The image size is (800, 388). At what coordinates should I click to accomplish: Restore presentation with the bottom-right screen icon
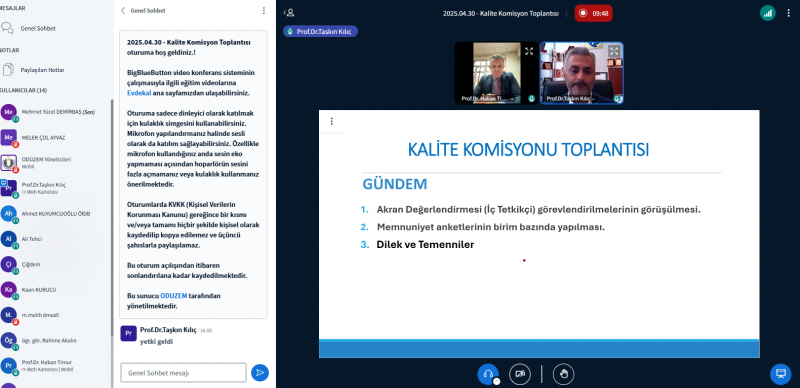[780, 374]
